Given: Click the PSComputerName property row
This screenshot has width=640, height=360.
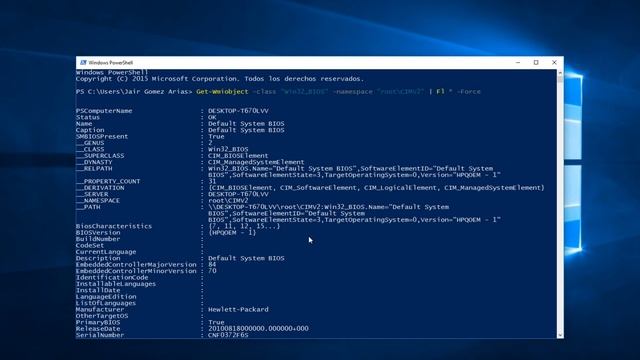Looking at the screenshot, I should click(x=172, y=111).
